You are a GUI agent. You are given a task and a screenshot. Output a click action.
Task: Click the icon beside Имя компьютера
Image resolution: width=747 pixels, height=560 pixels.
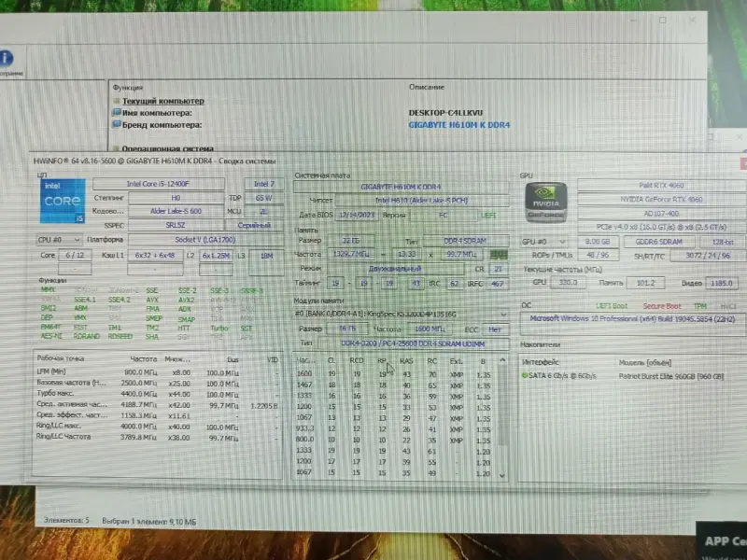coord(117,113)
